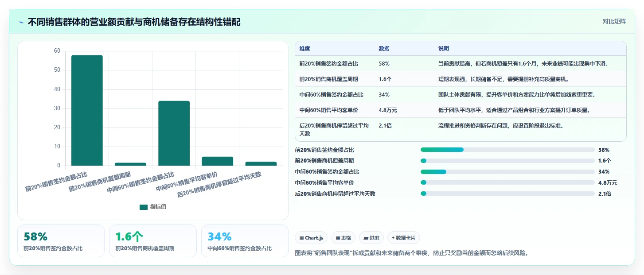Image resolution: width=644 pixels, height=275 pixels.
Task: Click table cell 前20%销售签约金额占比
Action: 328,64
